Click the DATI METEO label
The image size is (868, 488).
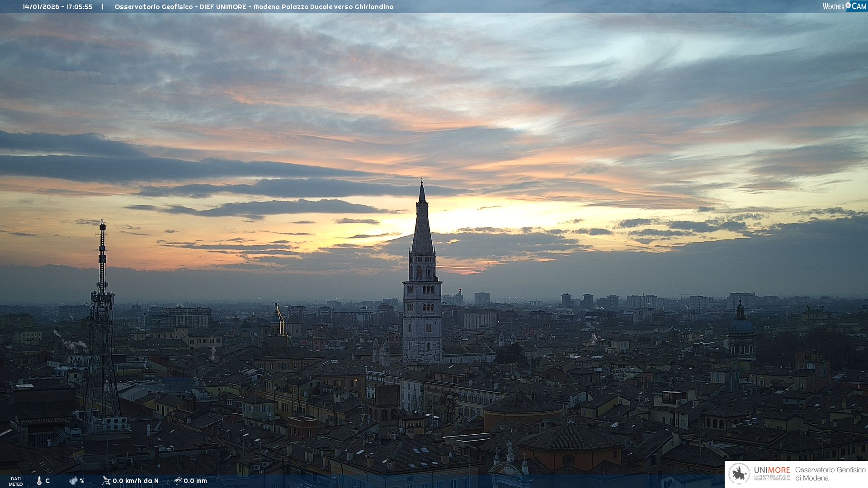click(x=16, y=481)
